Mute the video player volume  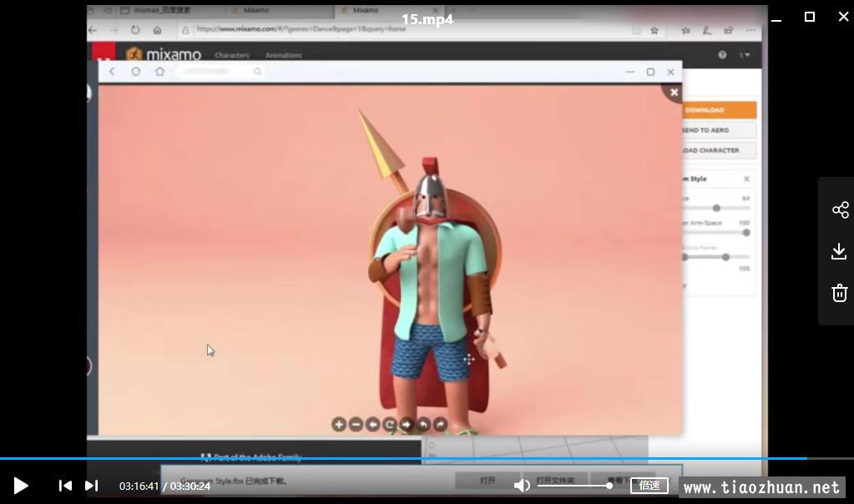point(522,485)
